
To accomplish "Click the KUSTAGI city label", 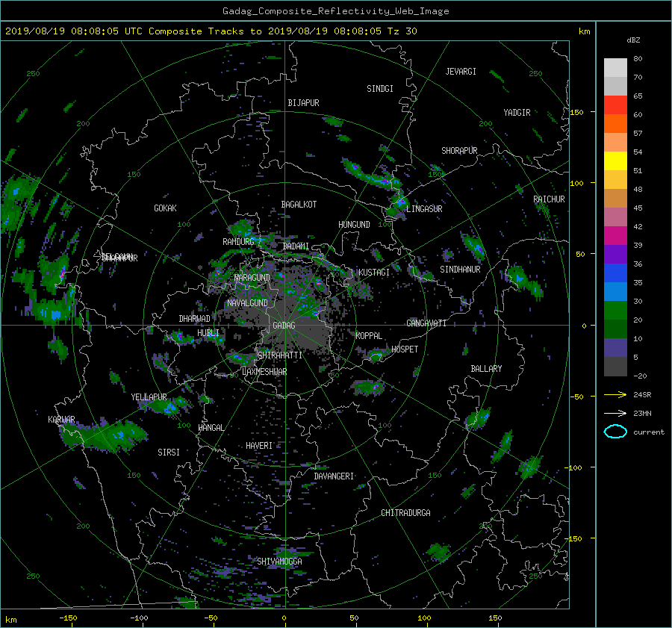I will pos(374,273).
